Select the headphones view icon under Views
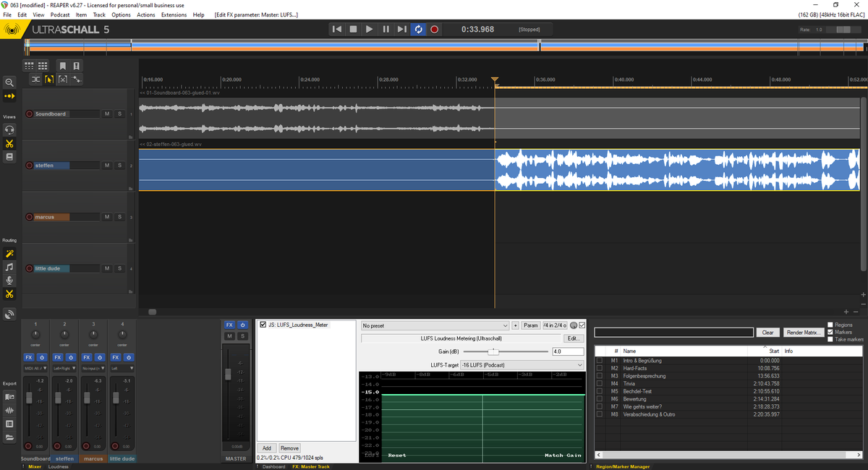 9,129
